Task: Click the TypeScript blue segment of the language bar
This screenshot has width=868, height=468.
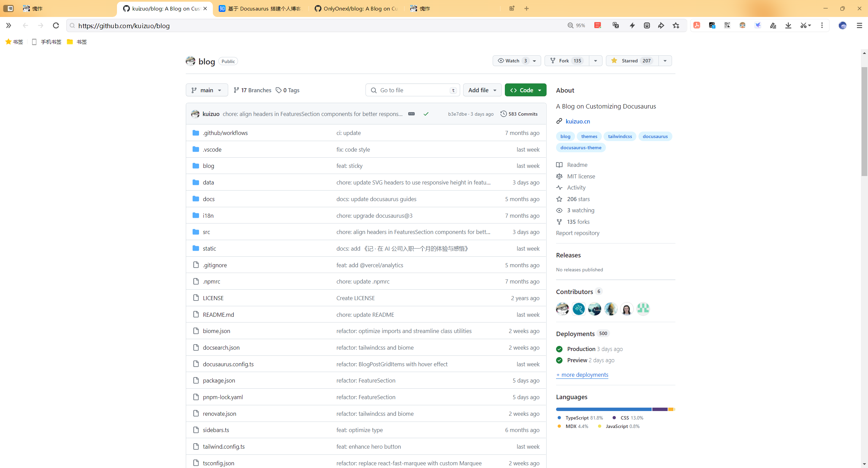Action: pos(604,409)
